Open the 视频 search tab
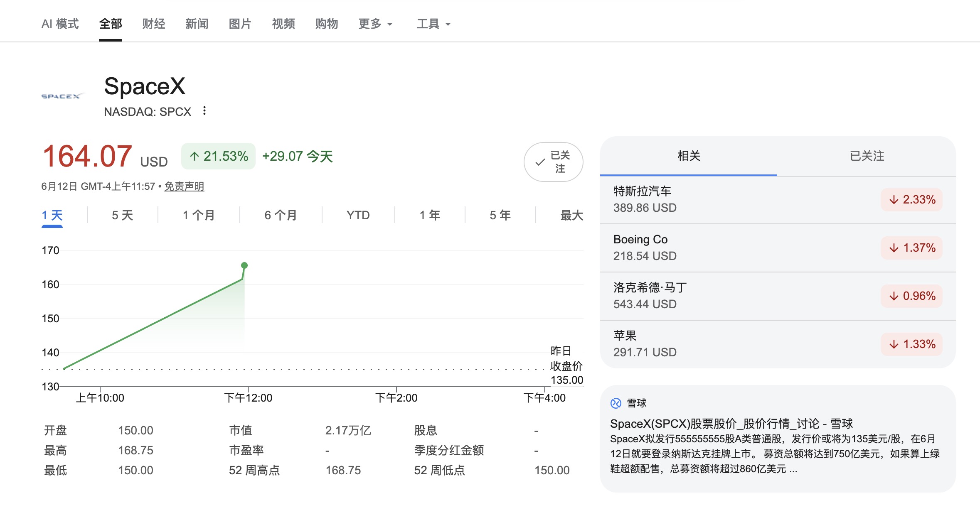Screen dimensions: 980x510 283,24
